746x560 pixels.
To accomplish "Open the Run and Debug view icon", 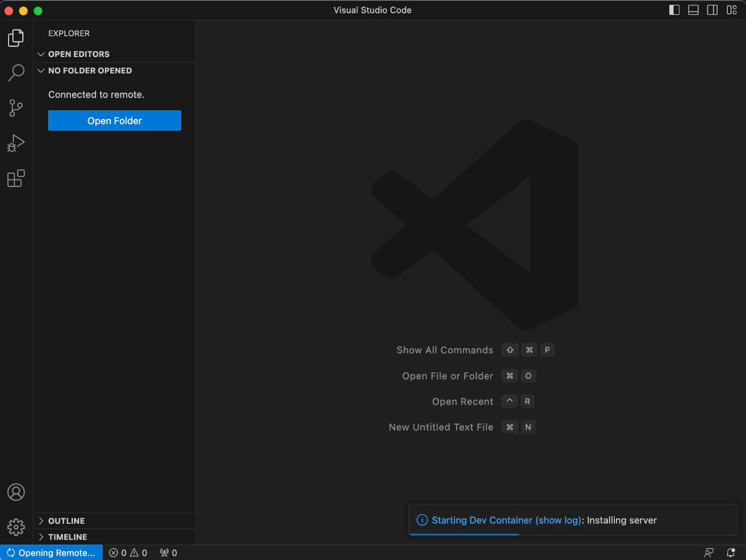I will coord(16,143).
